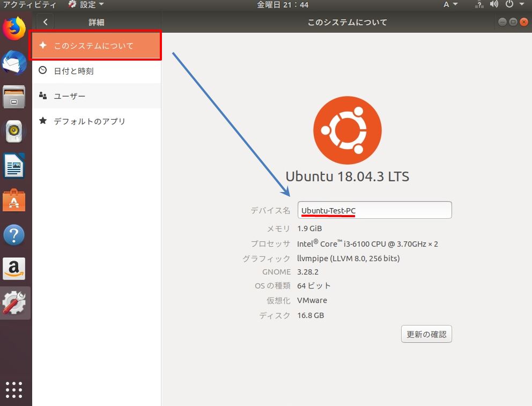Viewport: 532px width, 406px height.
Task: Click the virtualization value VMware
Action: pyautogui.click(x=312, y=300)
